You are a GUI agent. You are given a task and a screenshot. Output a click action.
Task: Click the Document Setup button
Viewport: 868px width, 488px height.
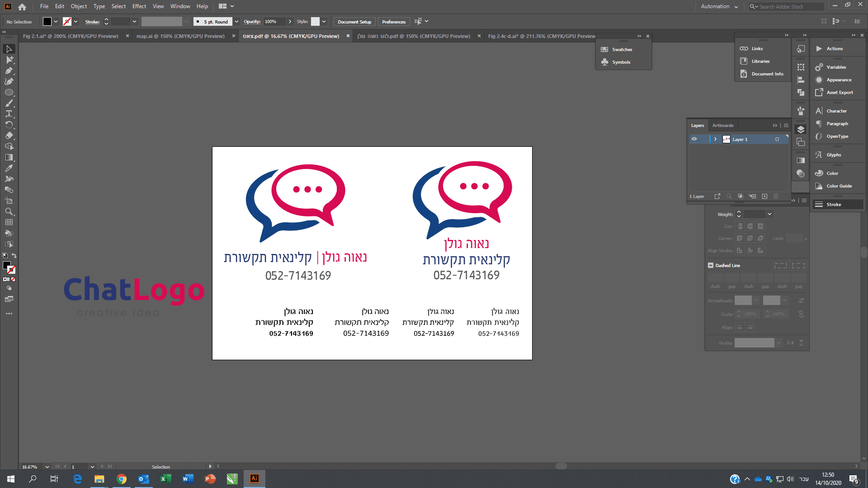(x=354, y=22)
